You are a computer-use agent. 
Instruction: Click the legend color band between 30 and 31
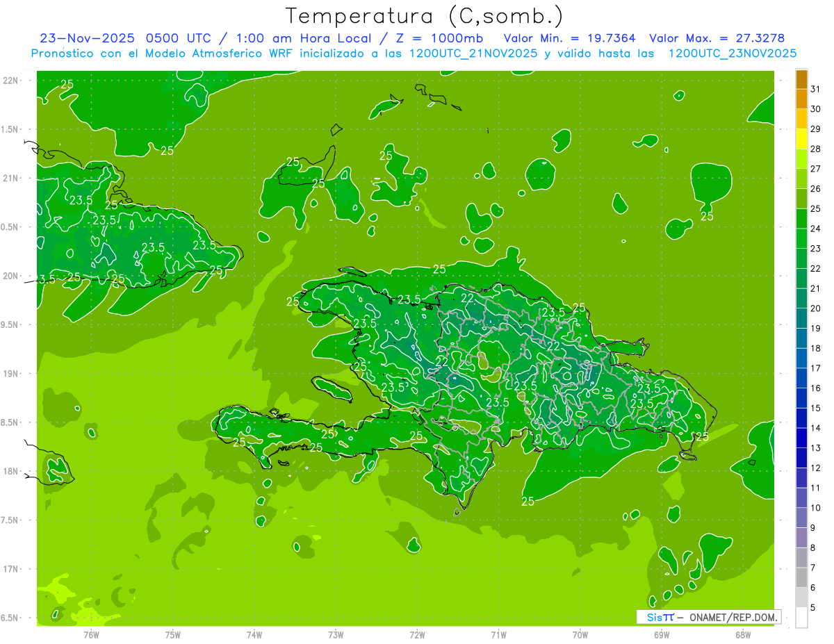[x=801, y=99]
